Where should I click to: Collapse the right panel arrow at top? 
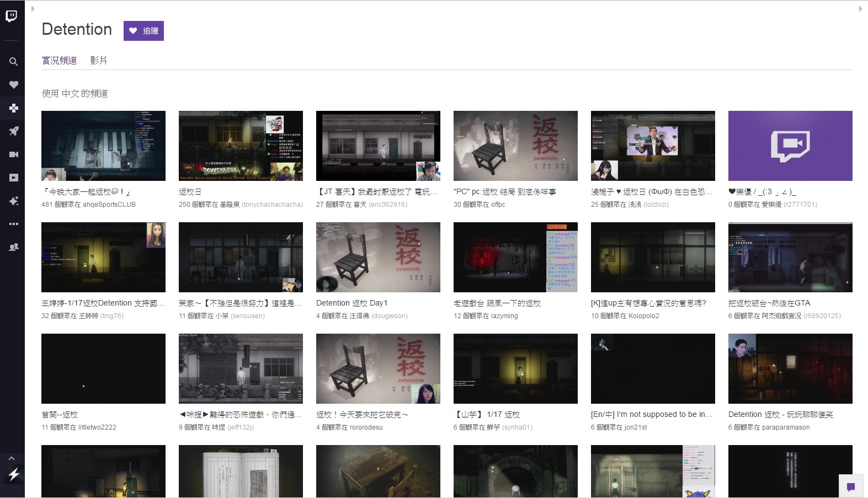(860, 9)
